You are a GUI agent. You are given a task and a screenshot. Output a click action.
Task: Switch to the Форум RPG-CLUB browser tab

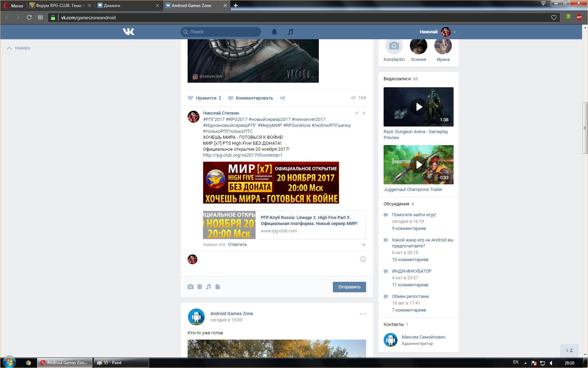coord(60,6)
